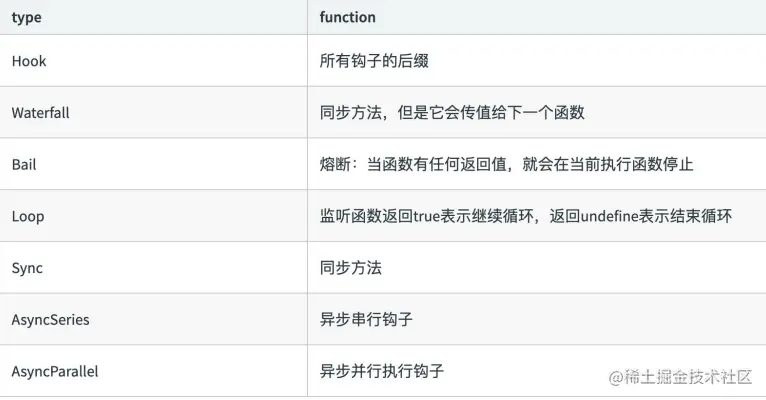Click the Loop description mentioning 'true'
This screenshot has width=766, height=400.
pyautogui.click(x=526, y=216)
